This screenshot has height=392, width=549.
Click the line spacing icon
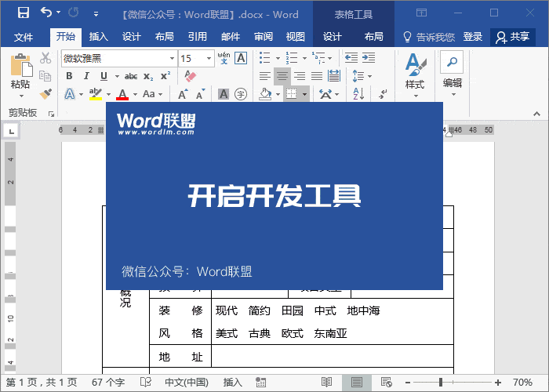(358, 76)
